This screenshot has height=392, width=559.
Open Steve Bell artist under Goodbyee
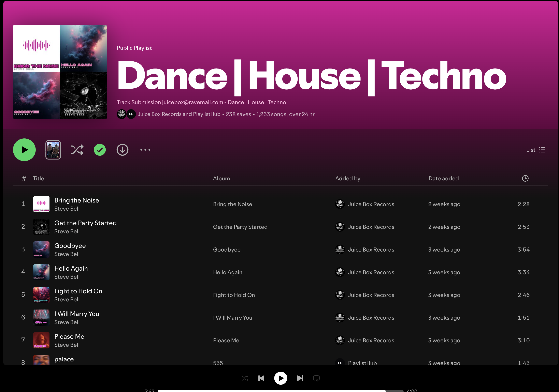point(67,254)
